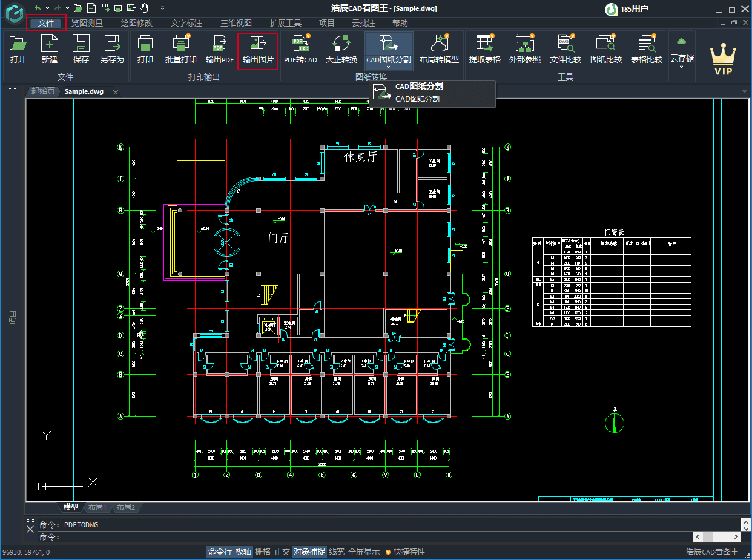The height and width of the screenshot is (560, 752).
Task: Switch to the 扩展工具 ribbon tab
Action: [285, 22]
